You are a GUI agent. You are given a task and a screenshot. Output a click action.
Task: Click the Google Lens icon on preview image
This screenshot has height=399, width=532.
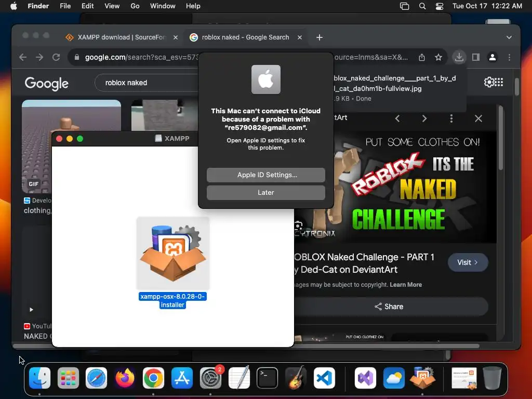[298, 226]
